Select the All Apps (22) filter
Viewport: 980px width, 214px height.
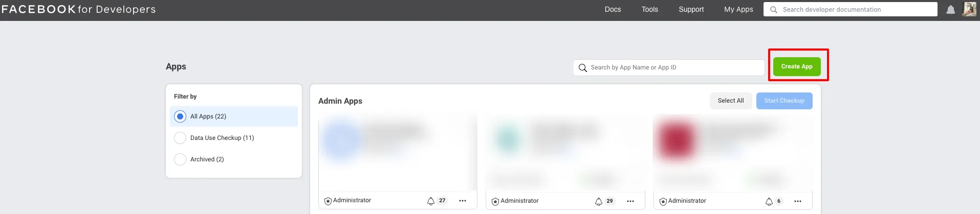(x=234, y=116)
